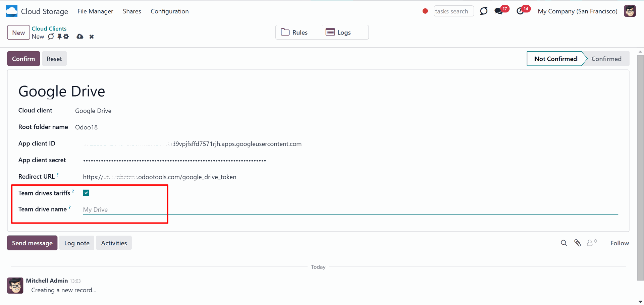Click the Activities button
Screen dimensions: 644x305
pos(114,243)
